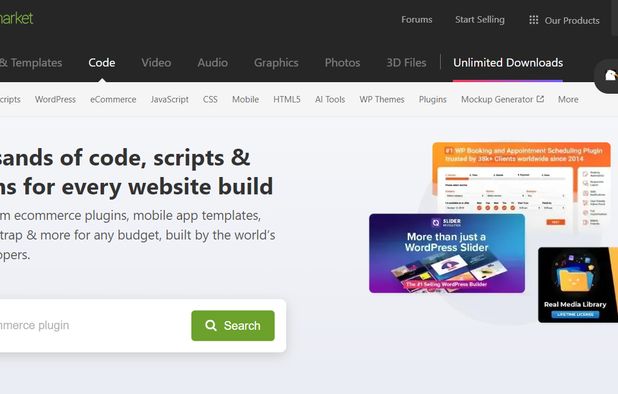Open the Plugins subcategory

pyautogui.click(x=432, y=99)
